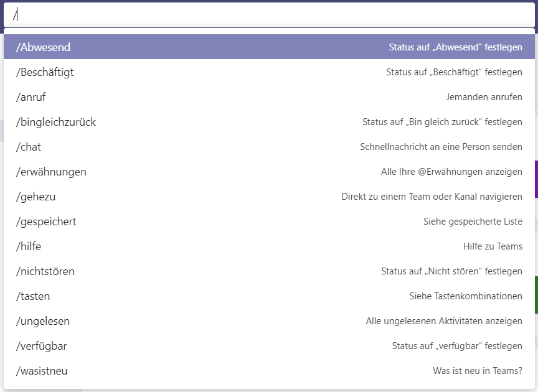This screenshot has width=538, height=392.
Task: Select the /Abwesend command
Action: tap(269, 47)
